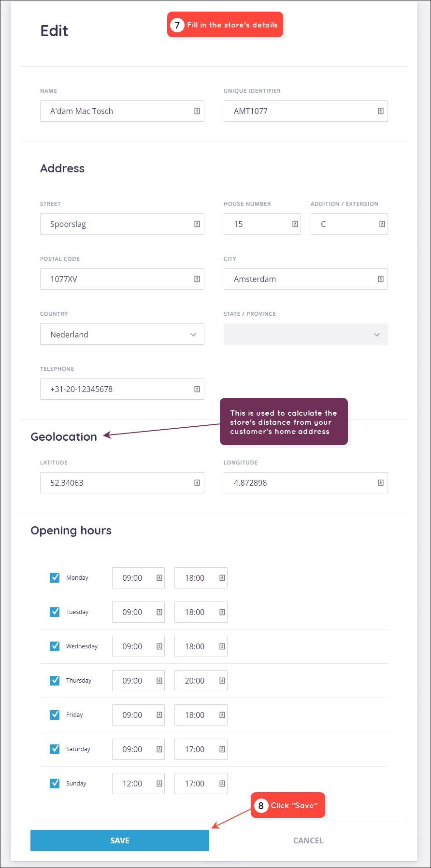The width and height of the screenshot is (431, 868).
Task: Click autofill icon in Monday opening time
Action: 159,578
